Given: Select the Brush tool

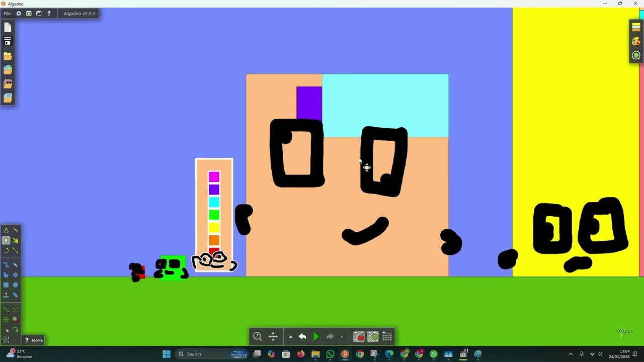Looking at the screenshot, I should (x=6, y=265).
